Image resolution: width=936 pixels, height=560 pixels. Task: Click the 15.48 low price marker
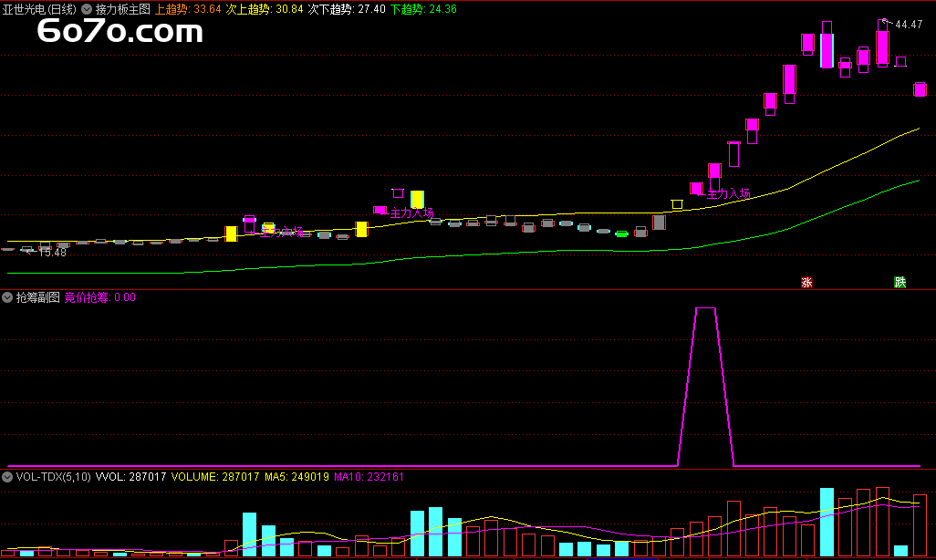coord(51,253)
